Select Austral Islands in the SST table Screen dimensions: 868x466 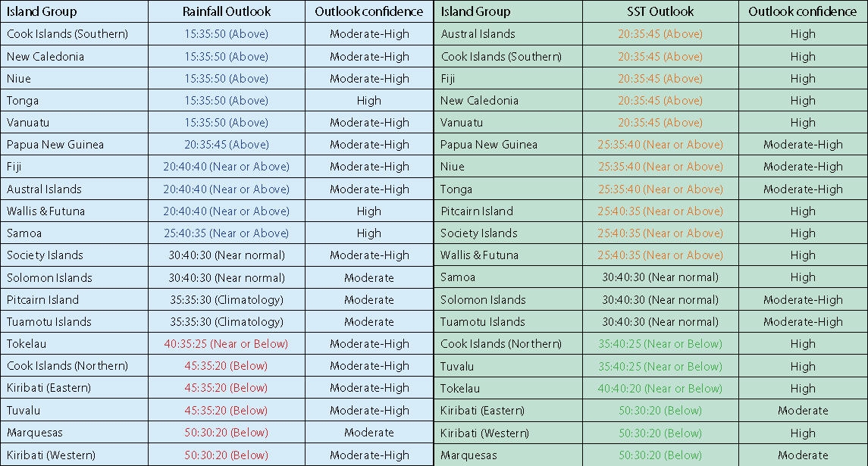pyautogui.click(x=478, y=34)
